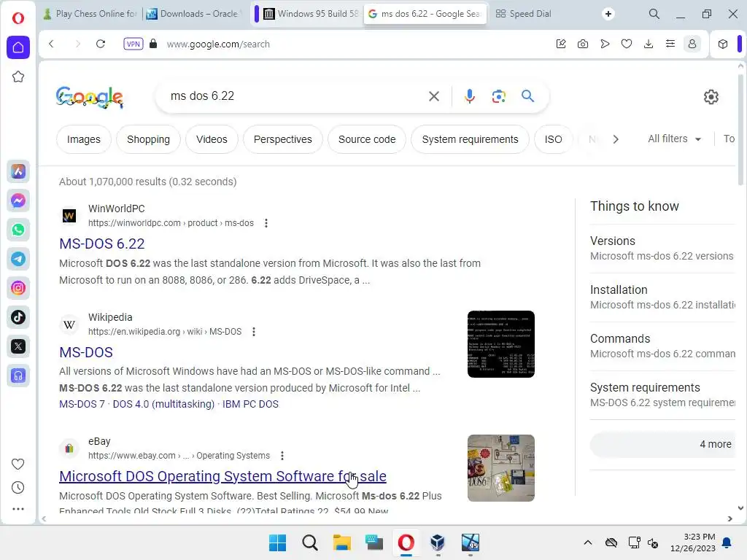The image size is (747, 560).
Task: Open the profile account icon
Action: 692,44
